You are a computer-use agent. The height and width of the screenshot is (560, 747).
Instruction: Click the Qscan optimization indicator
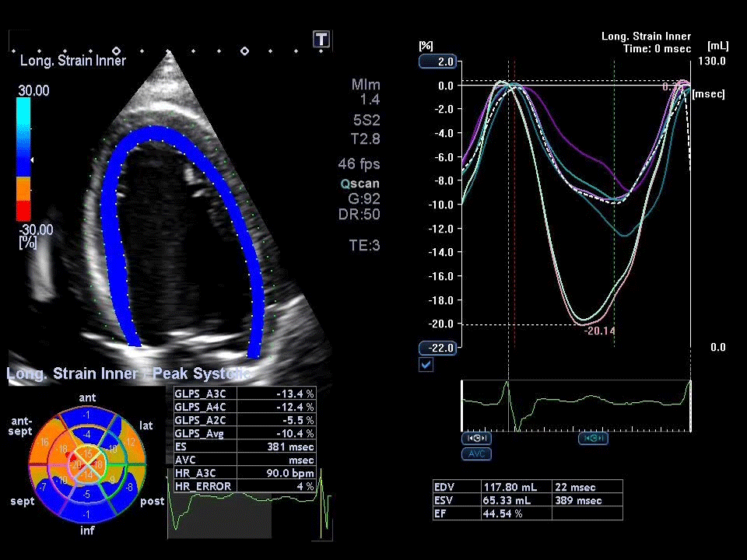point(360,184)
